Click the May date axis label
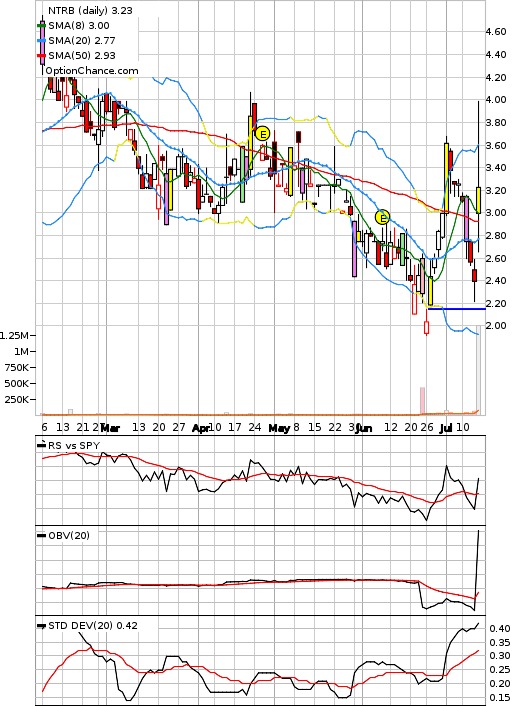526x706 pixels. 279,428
